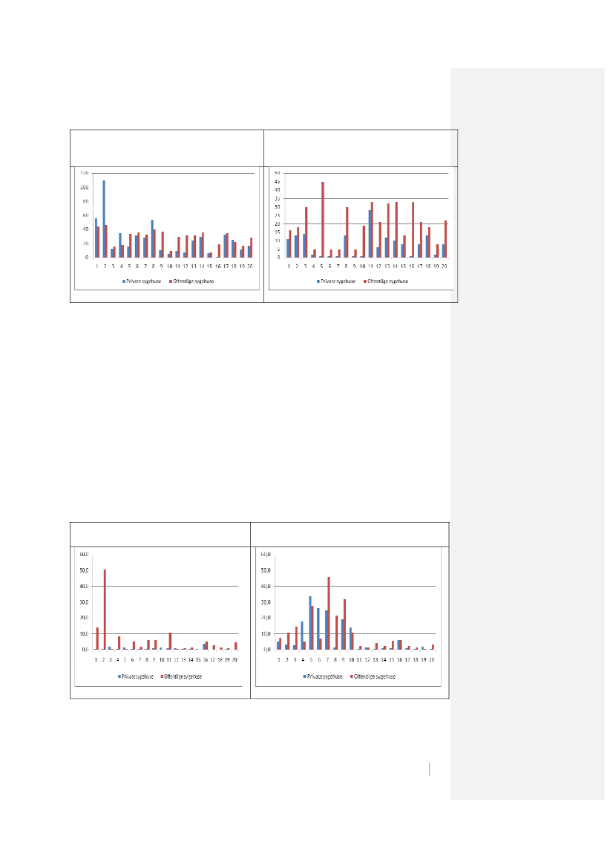The width and height of the screenshot is (613, 868).
Task: Click 'Private sygehuse' legend in bottom-left chart
Action: (x=136, y=676)
